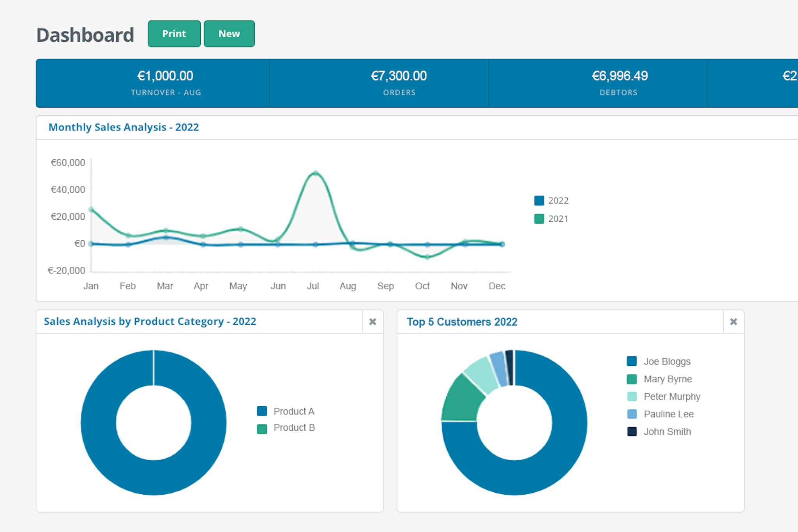Toggle Joe Bloggs in the customers legend
The image size is (798, 532).
click(659, 361)
